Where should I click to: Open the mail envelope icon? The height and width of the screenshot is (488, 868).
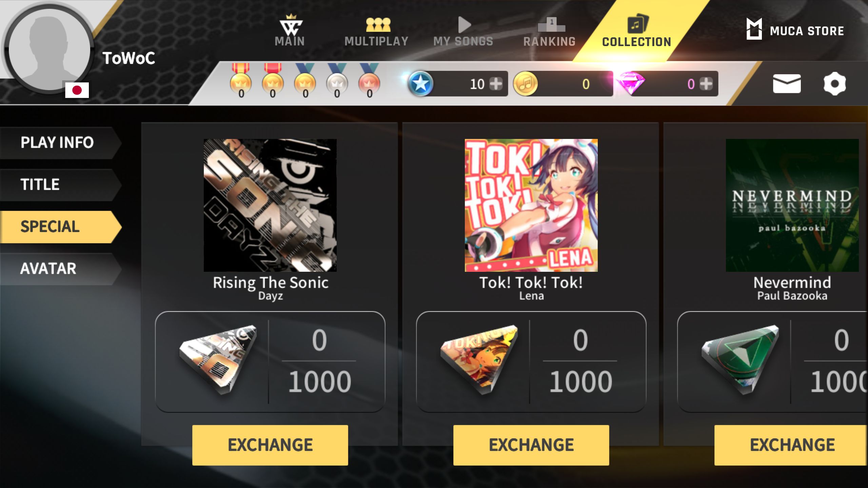[787, 84]
